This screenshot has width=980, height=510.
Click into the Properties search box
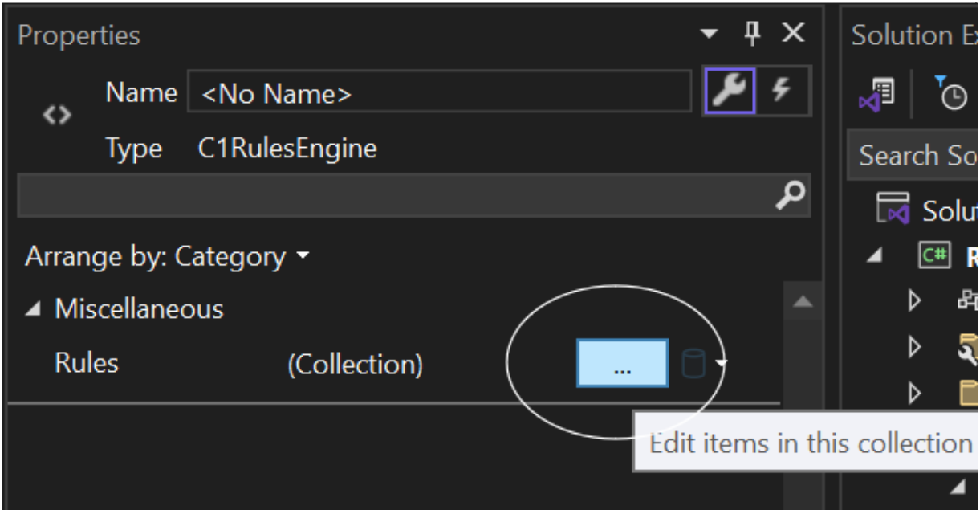pyautogui.click(x=393, y=195)
